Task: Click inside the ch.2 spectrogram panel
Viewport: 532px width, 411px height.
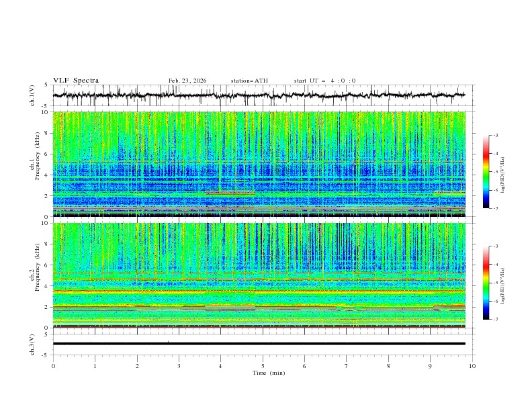Action: 259,275
